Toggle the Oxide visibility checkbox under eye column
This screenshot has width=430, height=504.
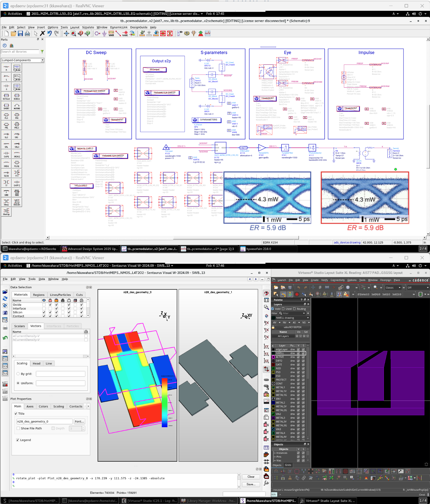tap(44, 305)
